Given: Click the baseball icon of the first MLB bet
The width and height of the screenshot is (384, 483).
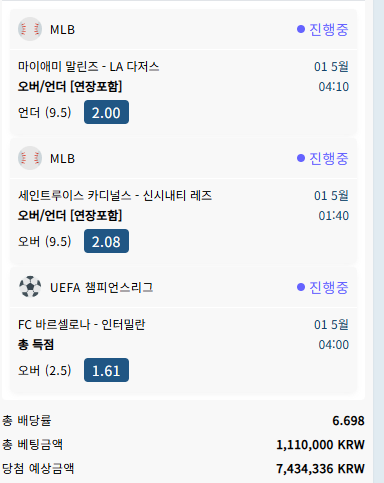Looking at the screenshot, I should (x=30, y=29).
